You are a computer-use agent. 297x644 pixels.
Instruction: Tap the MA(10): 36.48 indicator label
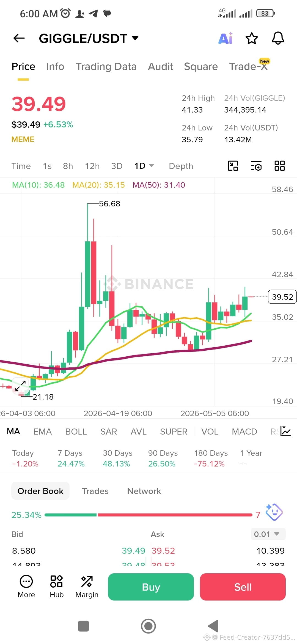point(38,185)
